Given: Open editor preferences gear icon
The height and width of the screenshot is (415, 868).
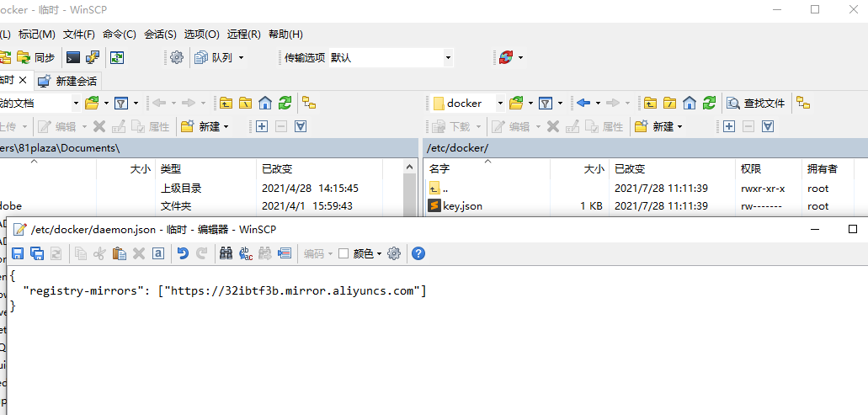Looking at the screenshot, I should [394, 253].
